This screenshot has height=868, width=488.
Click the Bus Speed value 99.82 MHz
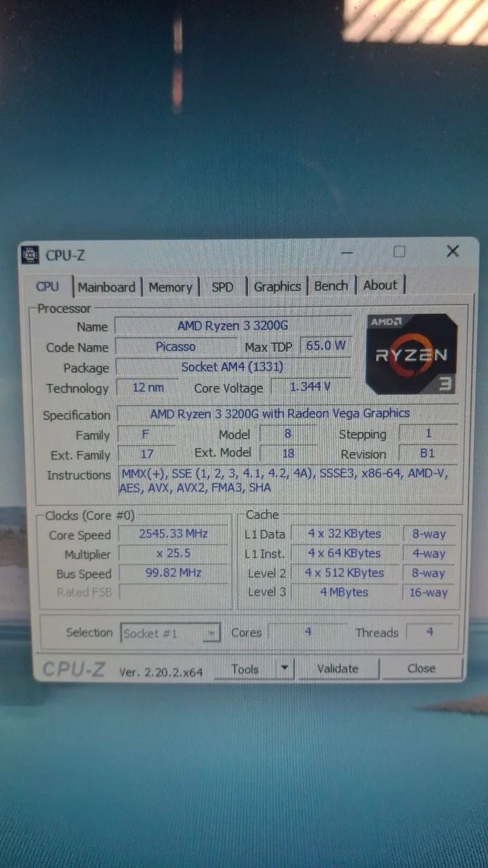[x=173, y=573]
